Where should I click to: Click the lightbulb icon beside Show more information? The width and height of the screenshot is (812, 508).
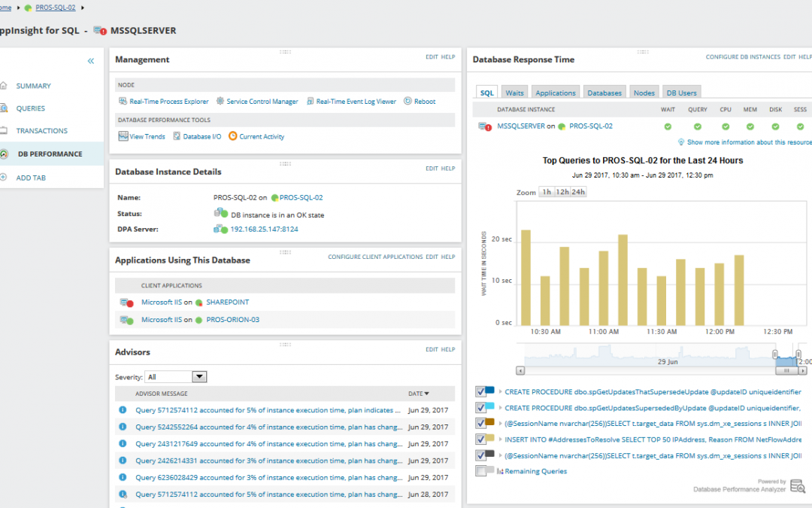(681, 142)
